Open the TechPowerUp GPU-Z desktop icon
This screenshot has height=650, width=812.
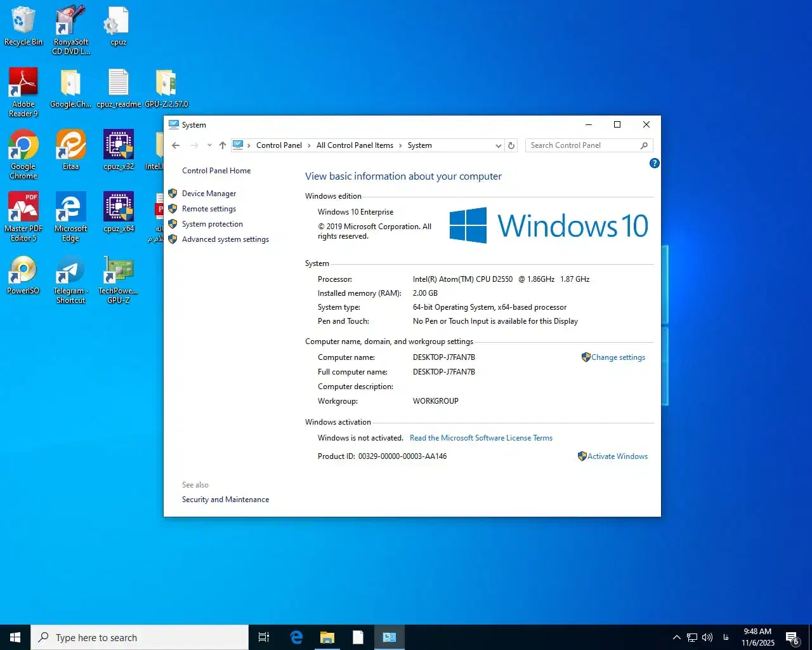[x=118, y=280]
